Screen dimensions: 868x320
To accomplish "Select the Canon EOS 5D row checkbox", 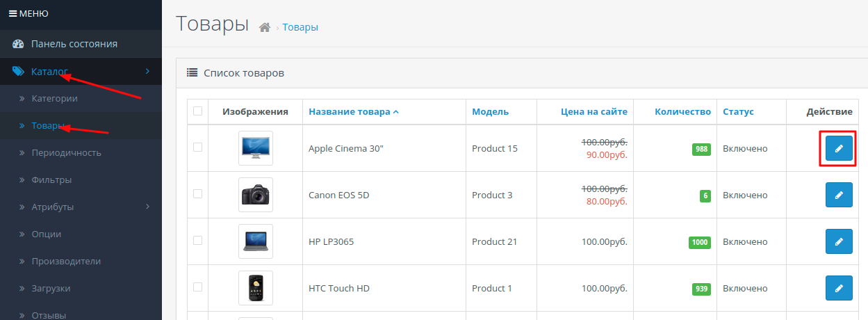I will (x=198, y=195).
